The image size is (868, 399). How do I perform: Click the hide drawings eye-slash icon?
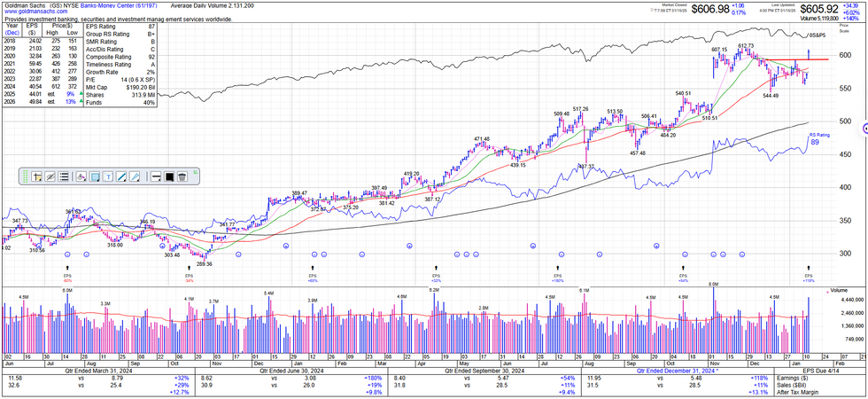pyautogui.click(x=50, y=176)
